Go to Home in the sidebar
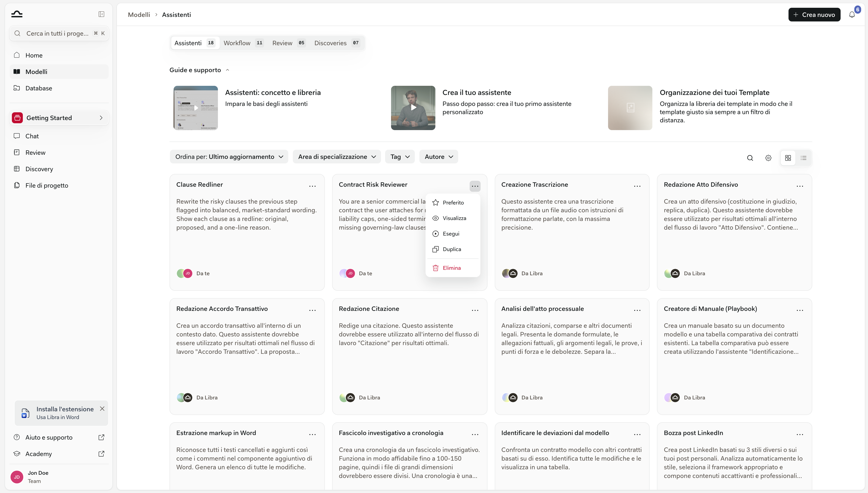Image resolution: width=868 pixels, height=493 pixels. tap(59, 55)
